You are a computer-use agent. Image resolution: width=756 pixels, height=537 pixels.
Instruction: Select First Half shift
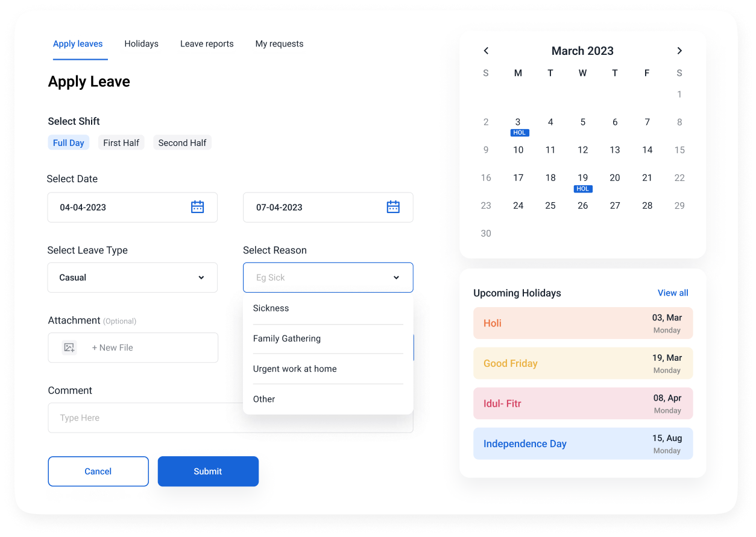click(121, 142)
